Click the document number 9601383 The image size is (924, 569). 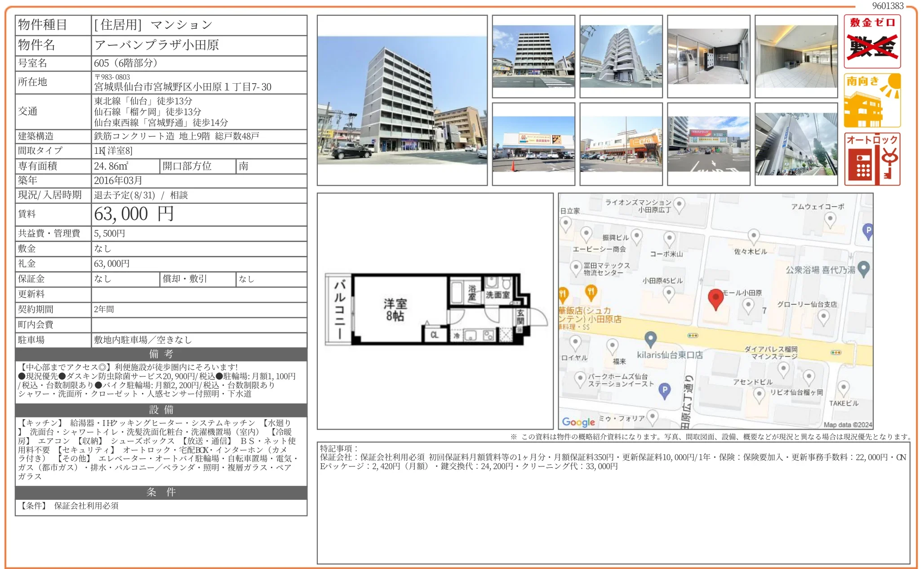tap(888, 6)
